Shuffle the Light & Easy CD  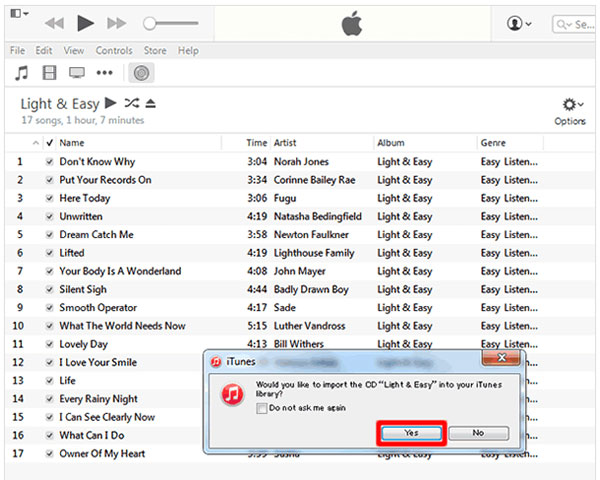coord(132,103)
